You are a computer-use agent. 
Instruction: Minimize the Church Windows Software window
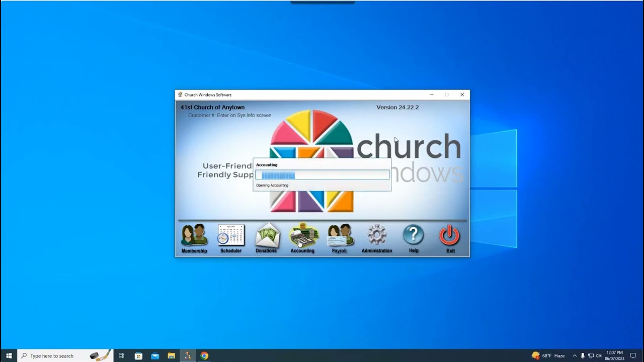click(431, 95)
